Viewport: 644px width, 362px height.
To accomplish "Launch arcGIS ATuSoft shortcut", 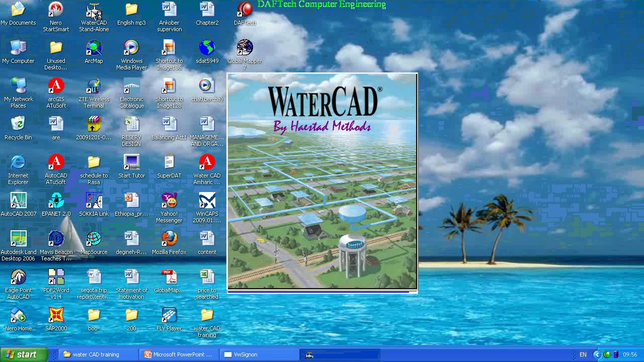I will pyautogui.click(x=56, y=86).
